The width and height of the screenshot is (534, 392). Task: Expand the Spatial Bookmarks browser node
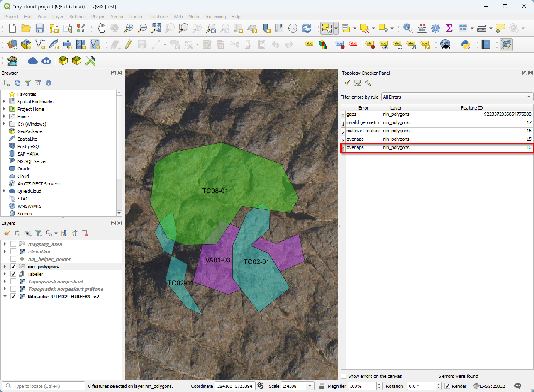pos(4,102)
